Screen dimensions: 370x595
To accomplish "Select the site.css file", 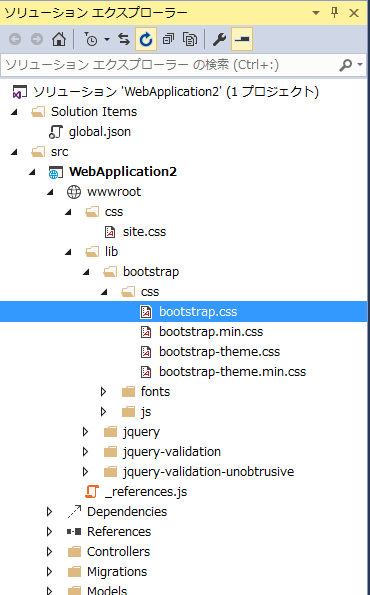I will coord(144,232).
